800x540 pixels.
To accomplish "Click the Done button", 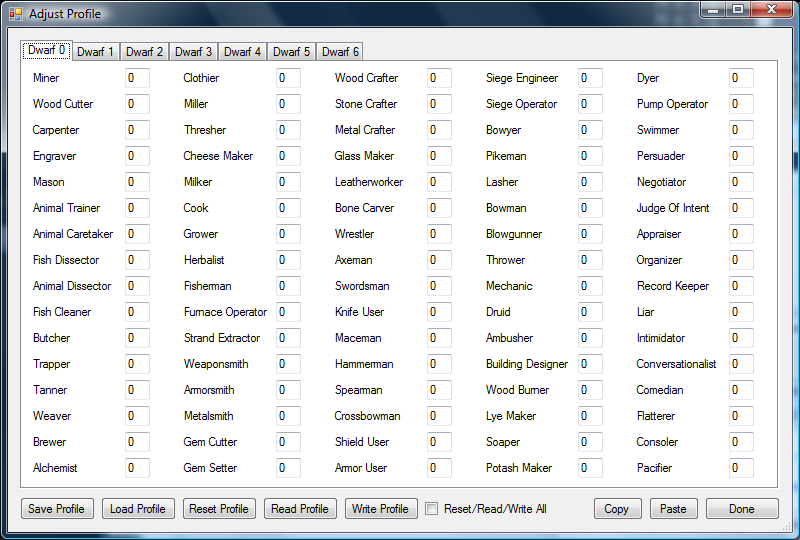I will click(742, 508).
